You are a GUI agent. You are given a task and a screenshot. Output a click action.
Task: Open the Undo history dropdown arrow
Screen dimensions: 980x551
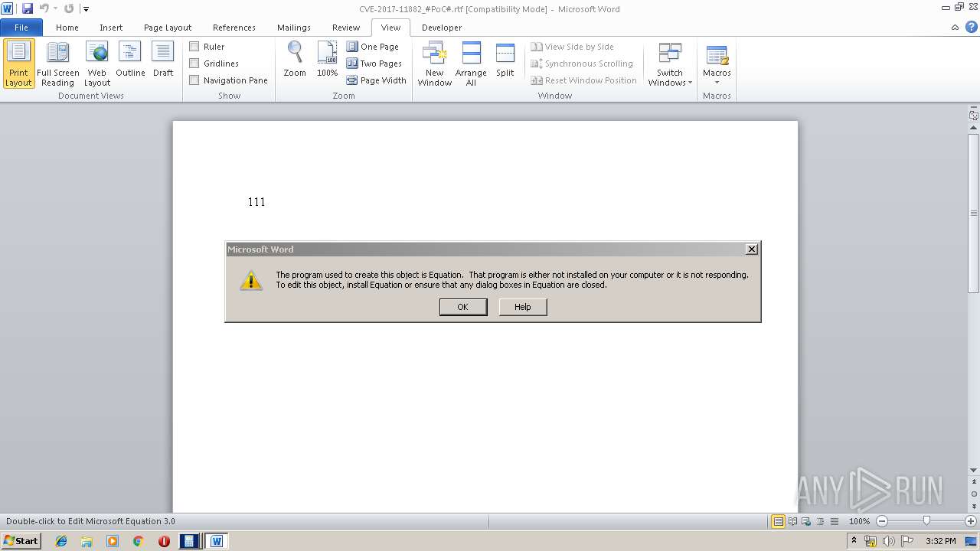55,9
